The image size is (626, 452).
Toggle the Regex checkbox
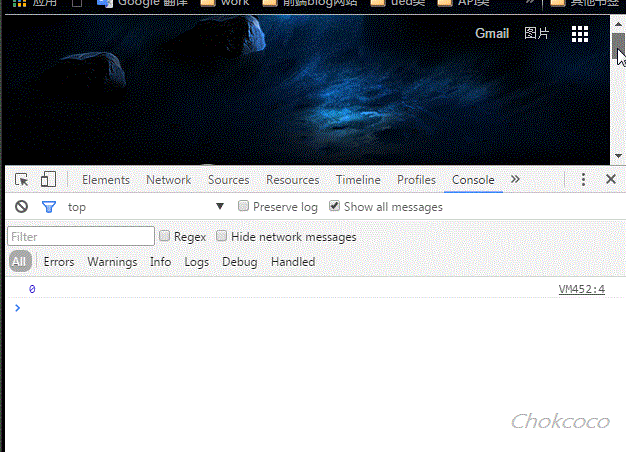pyautogui.click(x=165, y=237)
